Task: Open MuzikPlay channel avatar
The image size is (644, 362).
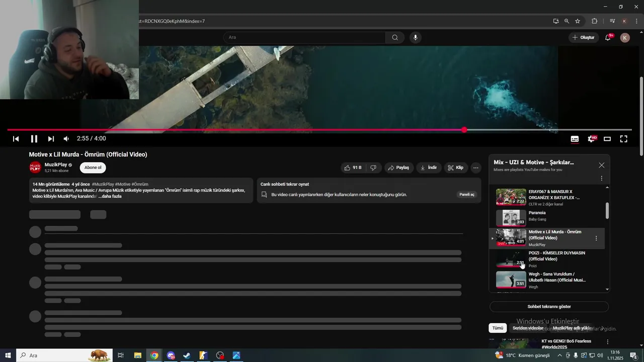Action: coord(35,167)
